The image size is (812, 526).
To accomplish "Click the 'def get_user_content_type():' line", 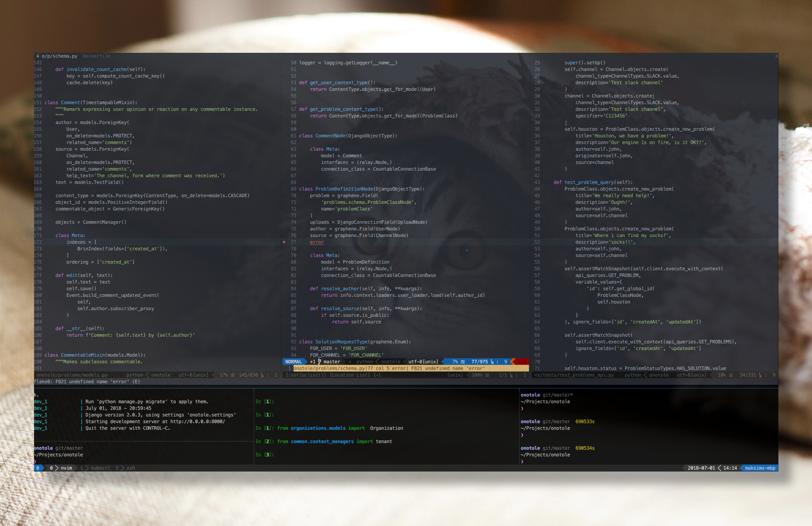I will click(x=337, y=83).
